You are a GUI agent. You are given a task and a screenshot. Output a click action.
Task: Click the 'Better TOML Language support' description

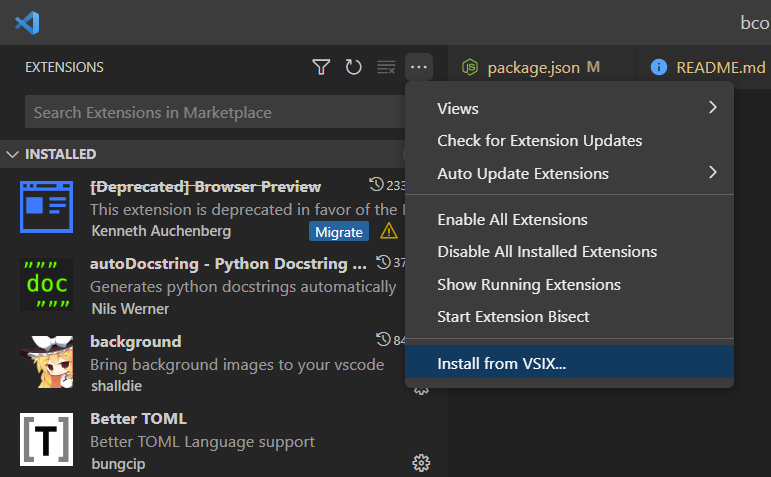pos(202,442)
